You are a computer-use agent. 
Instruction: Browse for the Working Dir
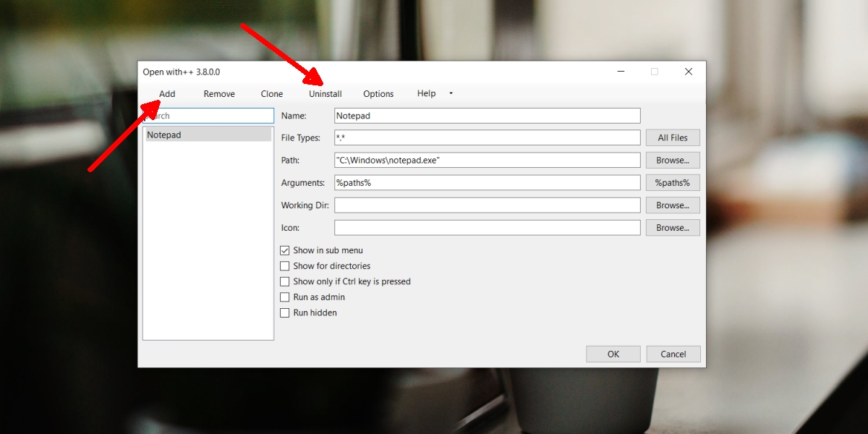tap(673, 205)
